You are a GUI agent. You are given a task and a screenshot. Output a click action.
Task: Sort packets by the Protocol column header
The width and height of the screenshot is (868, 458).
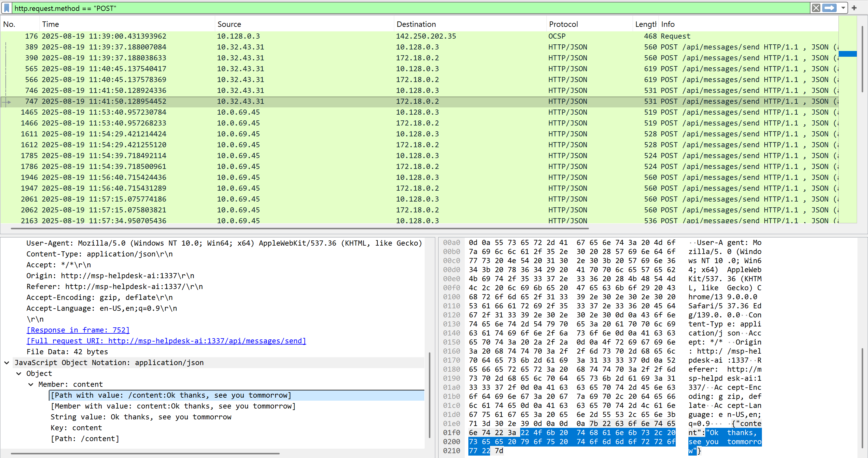[x=563, y=24]
